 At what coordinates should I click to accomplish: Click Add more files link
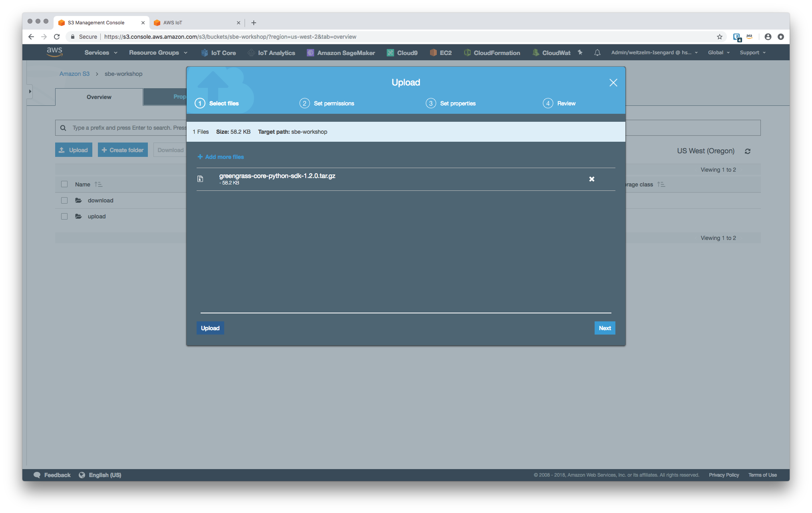[221, 157]
